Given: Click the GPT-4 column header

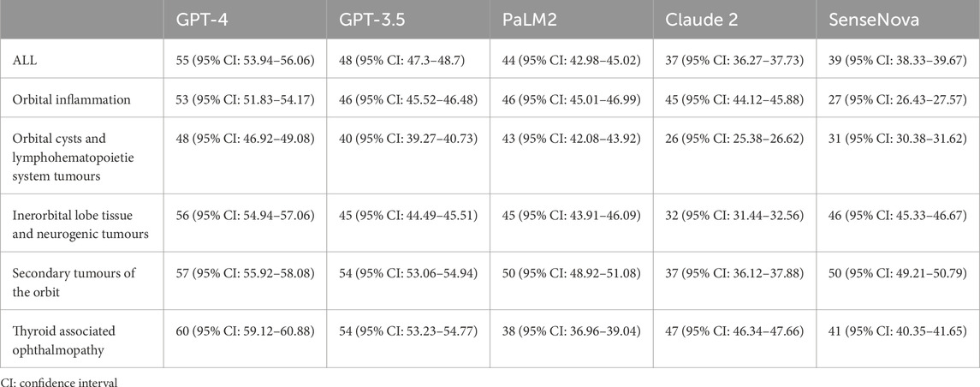Looking at the screenshot, I should [197, 20].
